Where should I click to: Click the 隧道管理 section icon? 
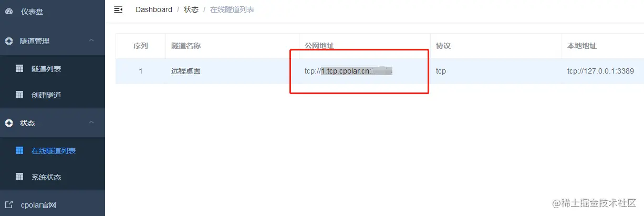[x=9, y=41]
